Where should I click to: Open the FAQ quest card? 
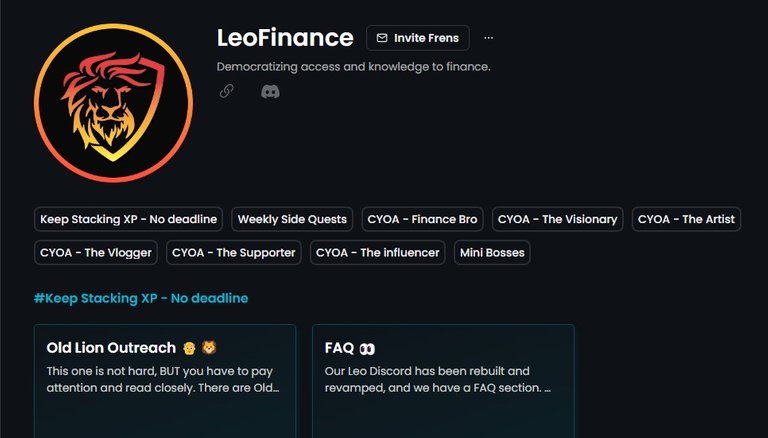(x=443, y=381)
